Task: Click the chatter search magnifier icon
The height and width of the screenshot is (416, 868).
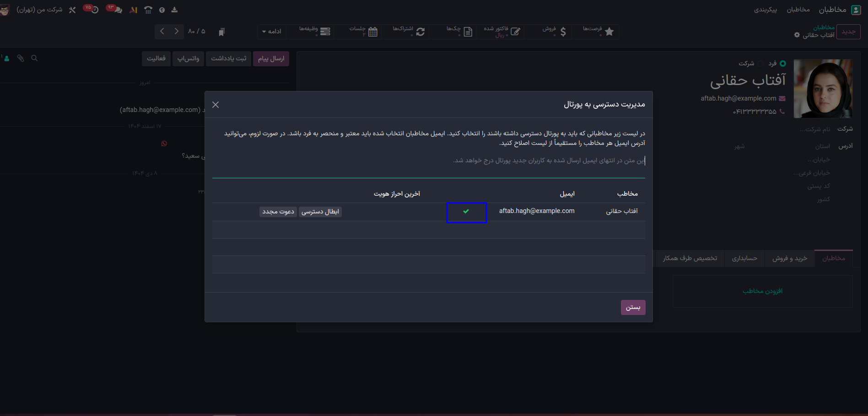Action: pos(34,58)
